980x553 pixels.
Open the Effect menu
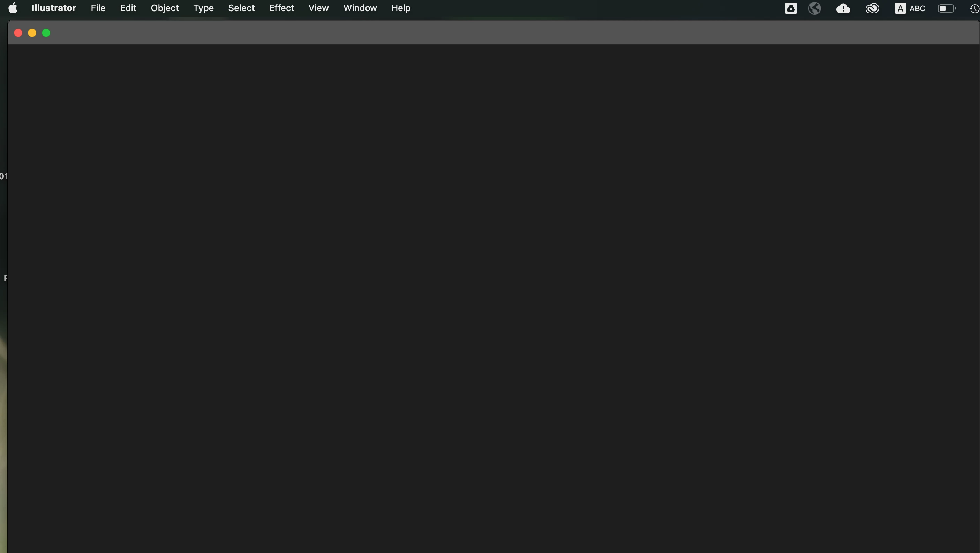(x=281, y=8)
